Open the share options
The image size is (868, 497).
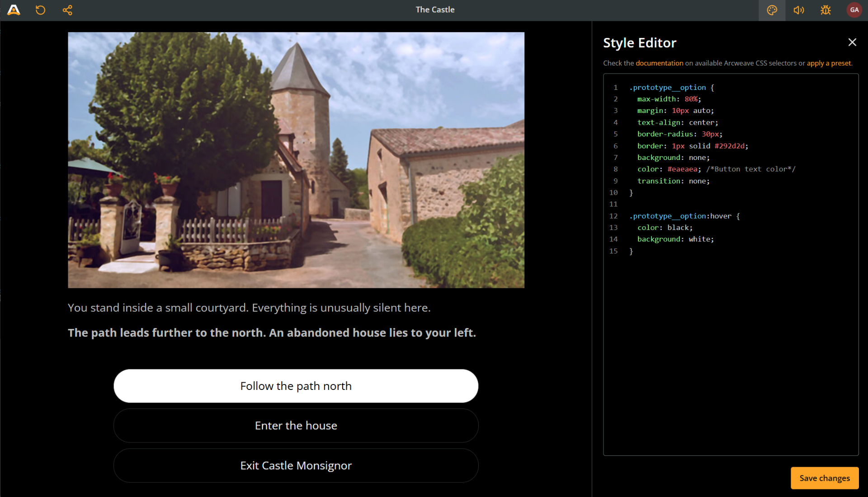pyautogui.click(x=67, y=10)
